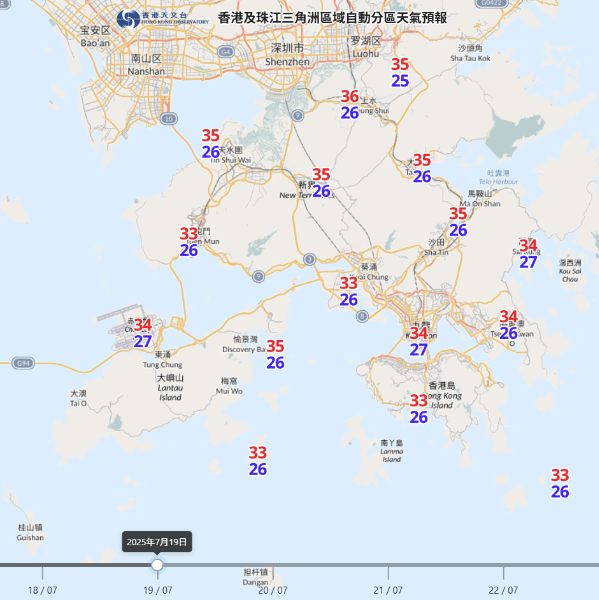Open Tseung Kwan O 34/26 forecast
The height and width of the screenshot is (600, 599).
tap(509, 324)
